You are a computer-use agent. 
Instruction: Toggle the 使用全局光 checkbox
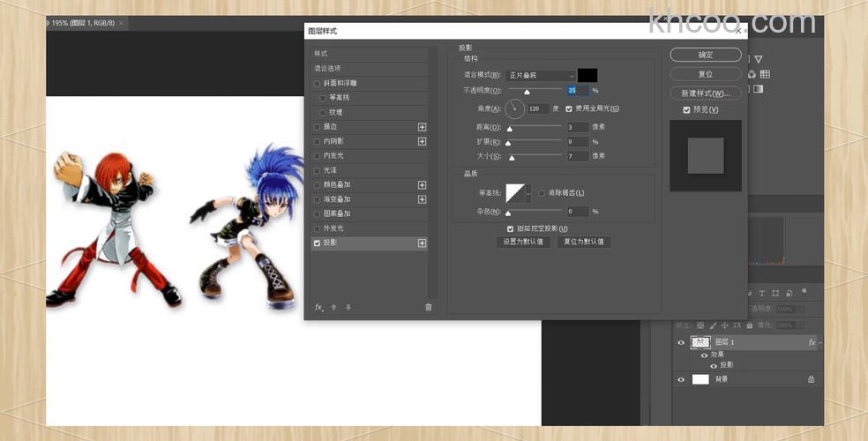(x=569, y=108)
